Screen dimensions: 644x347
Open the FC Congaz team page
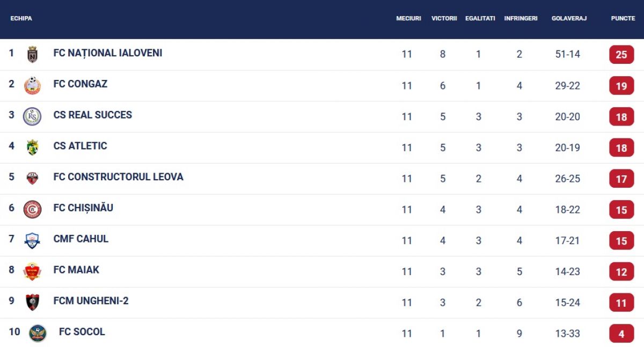click(x=80, y=84)
